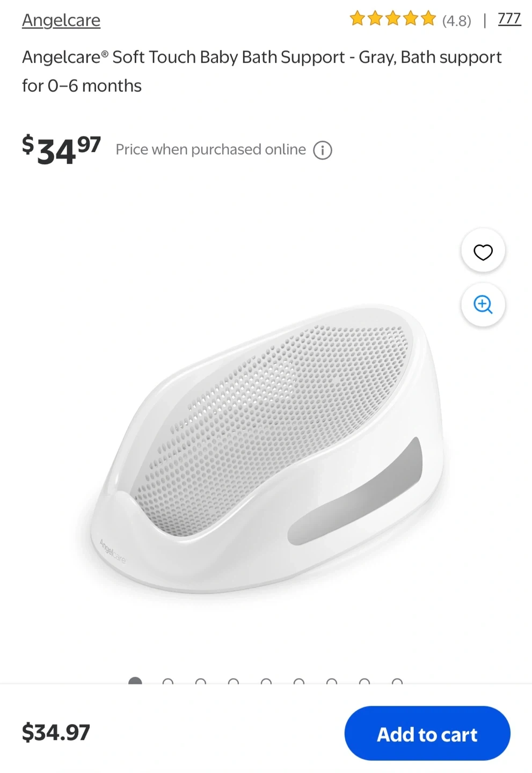Select the seventh image carousel dot

[332, 681]
